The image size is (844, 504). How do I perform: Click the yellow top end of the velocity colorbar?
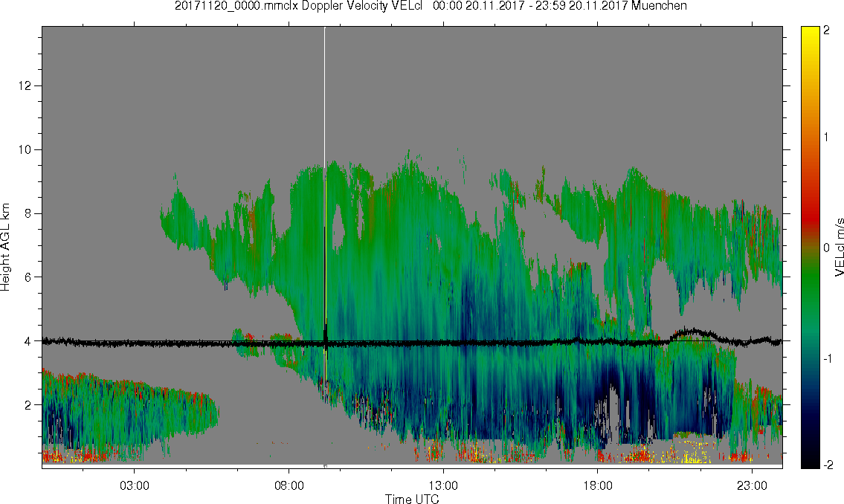809,31
